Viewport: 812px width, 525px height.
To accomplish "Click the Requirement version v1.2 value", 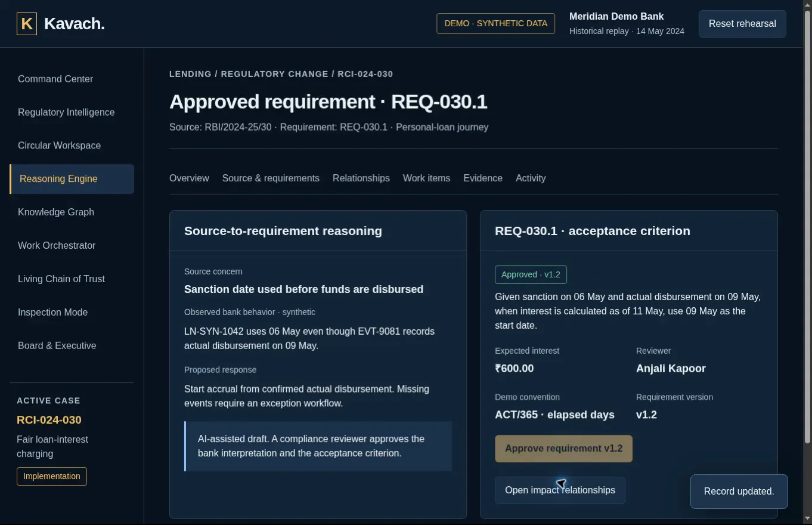I will tap(646, 415).
